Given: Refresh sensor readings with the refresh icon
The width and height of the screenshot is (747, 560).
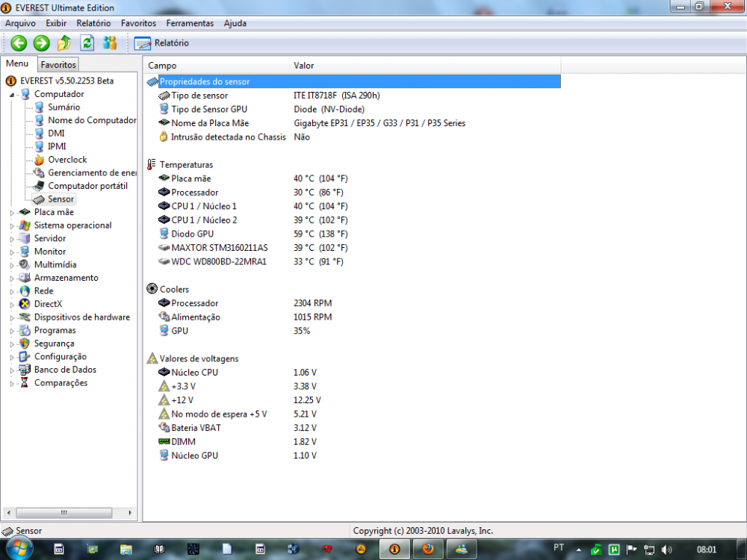Looking at the screenshot, I should (x=87, y=43).
